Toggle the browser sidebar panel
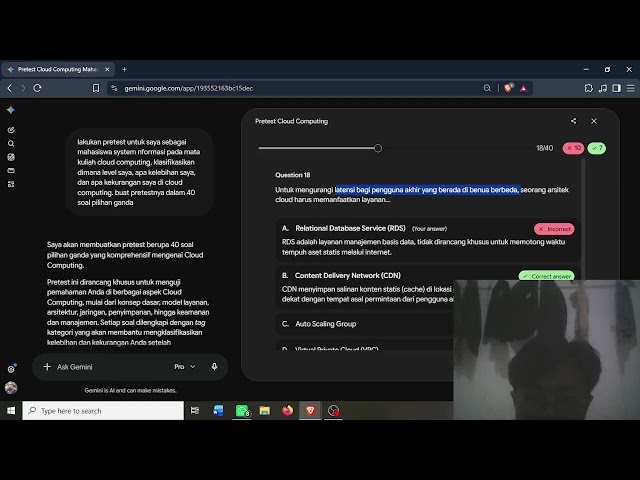Image resolution: width=640 pixels, height=480 pixels. click(616, 88)
